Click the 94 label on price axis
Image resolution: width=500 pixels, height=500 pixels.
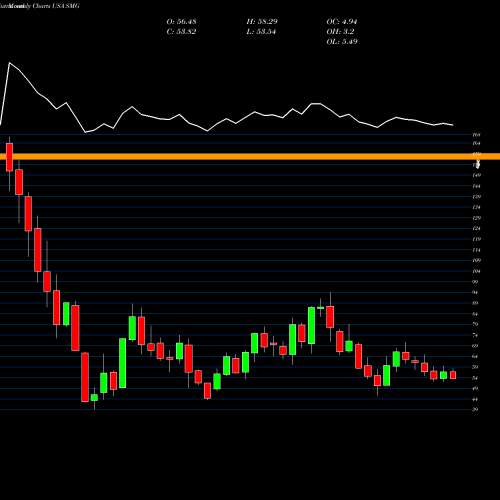coord(475,292)
